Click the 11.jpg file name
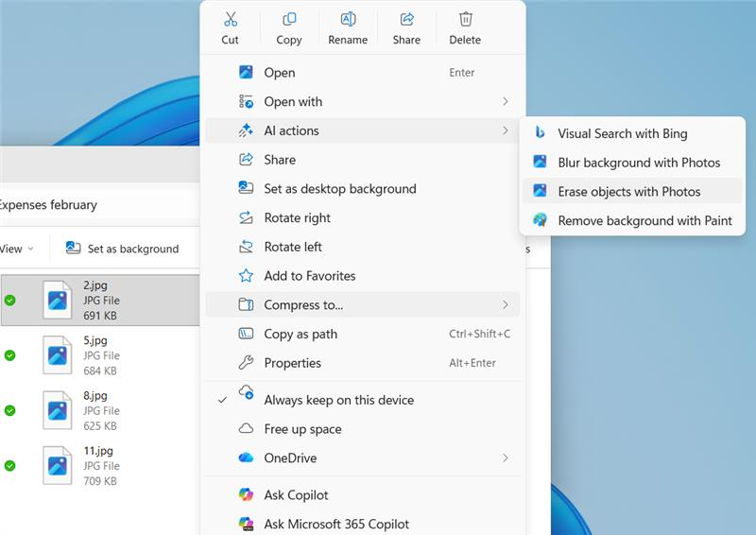The image size is (756, 535). [x=98, y=451]
